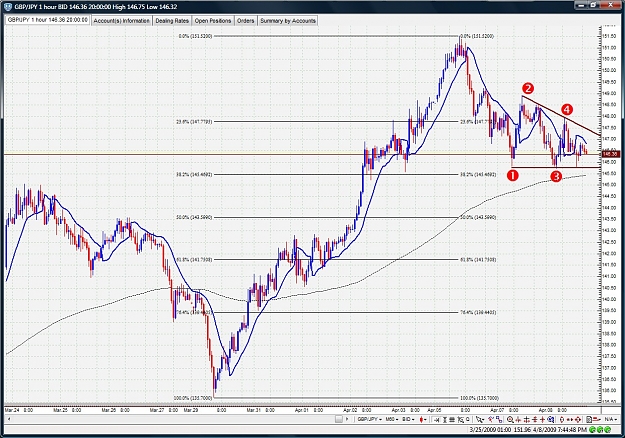Open the Dealing Rates tab

[x=172, y=21]
